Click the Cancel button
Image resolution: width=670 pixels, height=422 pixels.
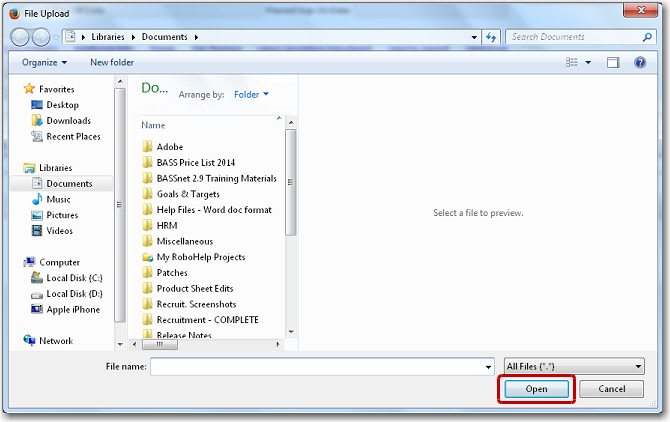click(610, 389)
